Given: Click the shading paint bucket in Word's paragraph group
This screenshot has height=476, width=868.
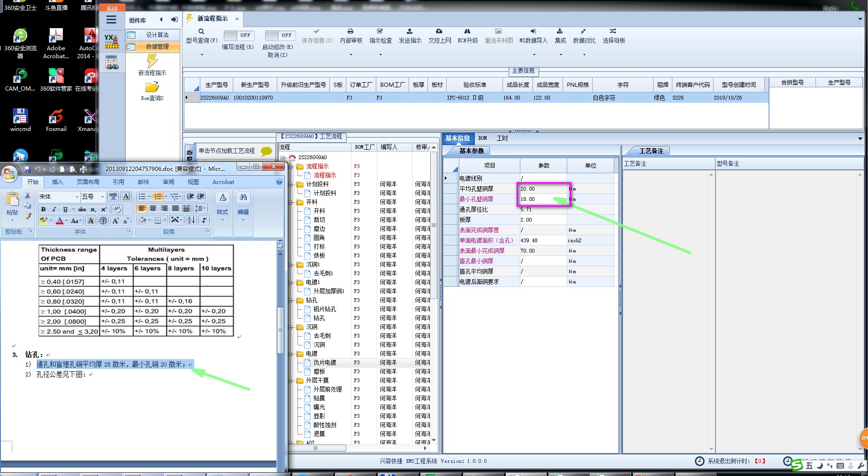Looking at the screenshot, I should (x=142, y=220).
